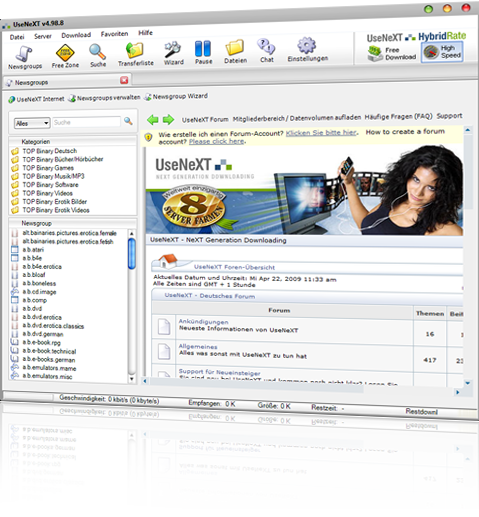Image resolution: width=479 pixels, height=517 pixels.
Task: Select the a.b.atari newsgroup
Action: (x=33, y=249)
